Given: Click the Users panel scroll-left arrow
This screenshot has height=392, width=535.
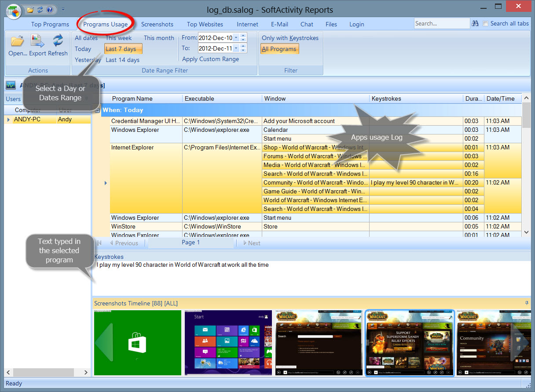Looking at the screenshot, I should coord(8,372).
